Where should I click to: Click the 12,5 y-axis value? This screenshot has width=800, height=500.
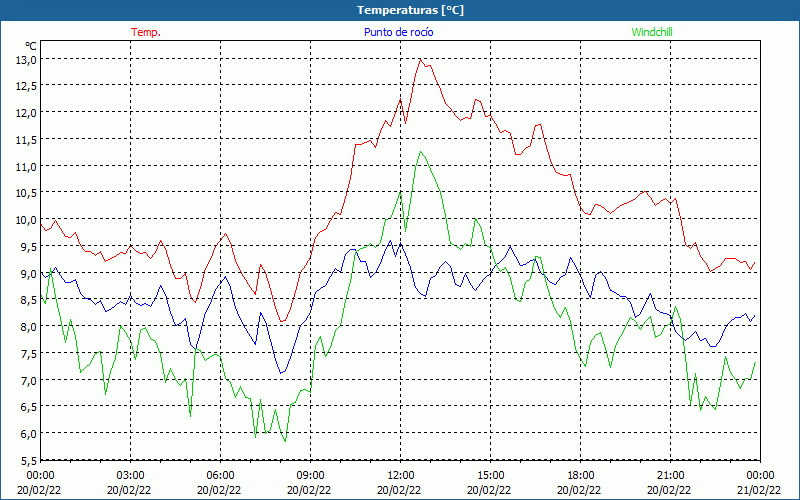click(x=27, y=86)
